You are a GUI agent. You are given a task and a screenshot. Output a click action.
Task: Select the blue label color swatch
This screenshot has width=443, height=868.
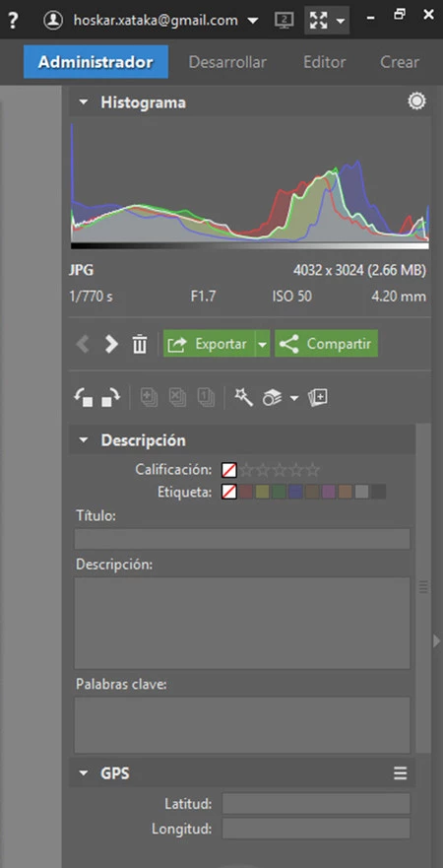(295, 492)
